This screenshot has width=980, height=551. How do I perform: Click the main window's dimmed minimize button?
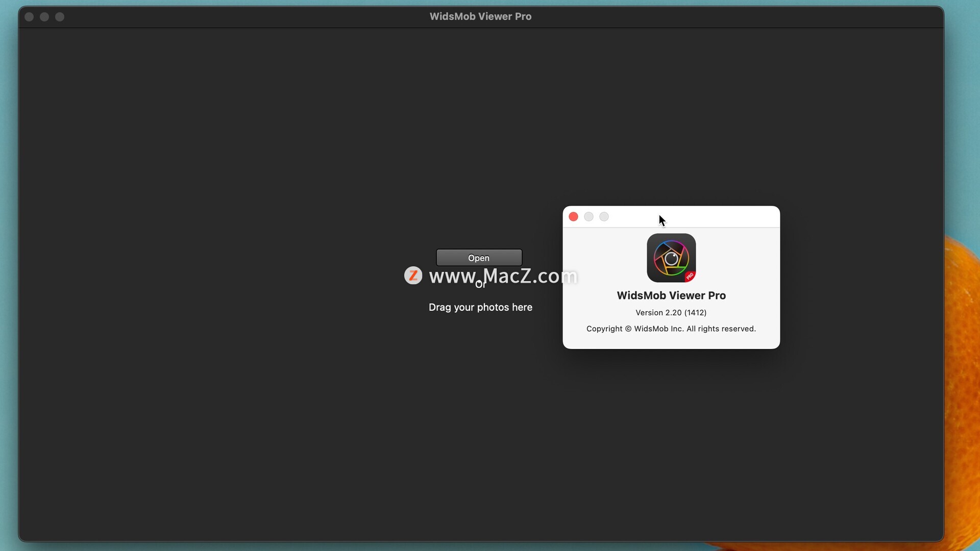(x=44, y=17)
